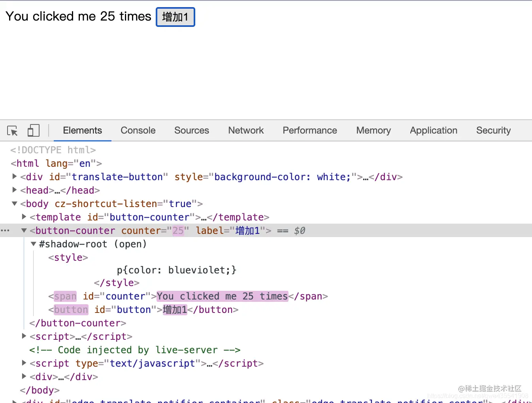Switch to the Elements tab

[x=82, y=130]
